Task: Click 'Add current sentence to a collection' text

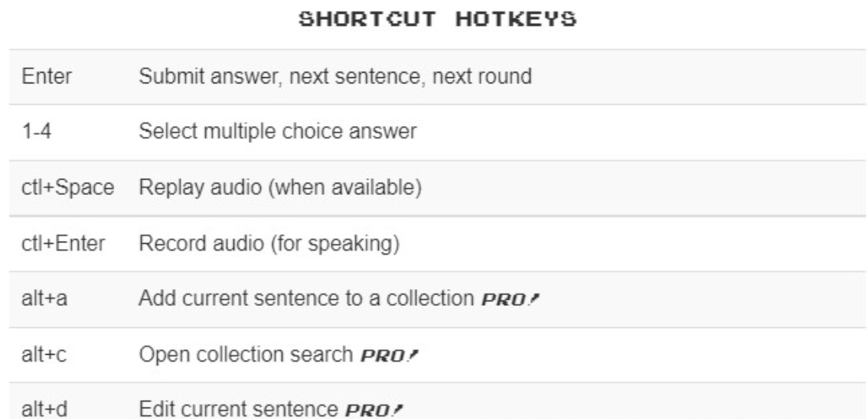Action: pyautogui.click(x=306, y=299)
